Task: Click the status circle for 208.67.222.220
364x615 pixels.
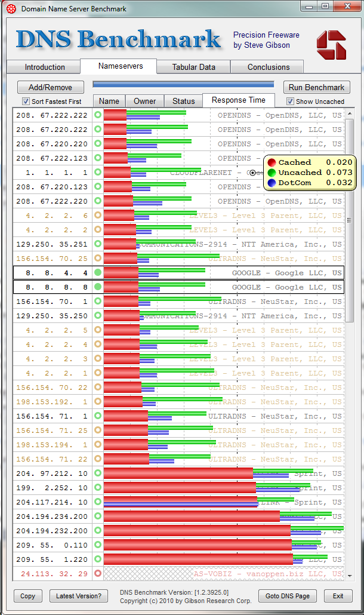Action: click(97, 201)
